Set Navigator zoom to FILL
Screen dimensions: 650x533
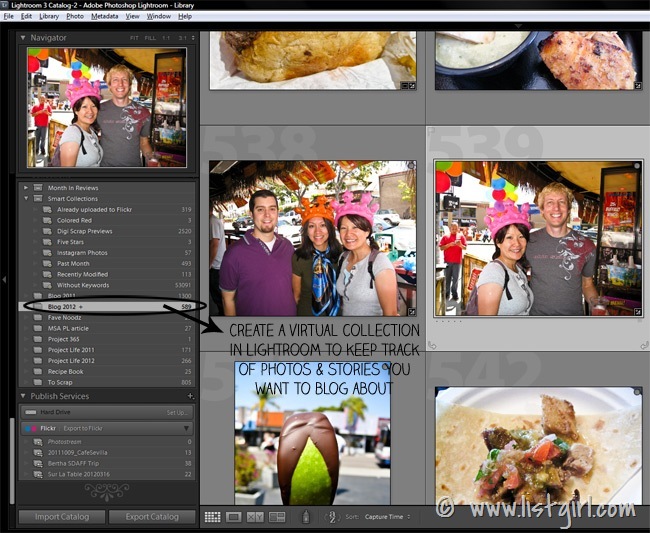150,38
